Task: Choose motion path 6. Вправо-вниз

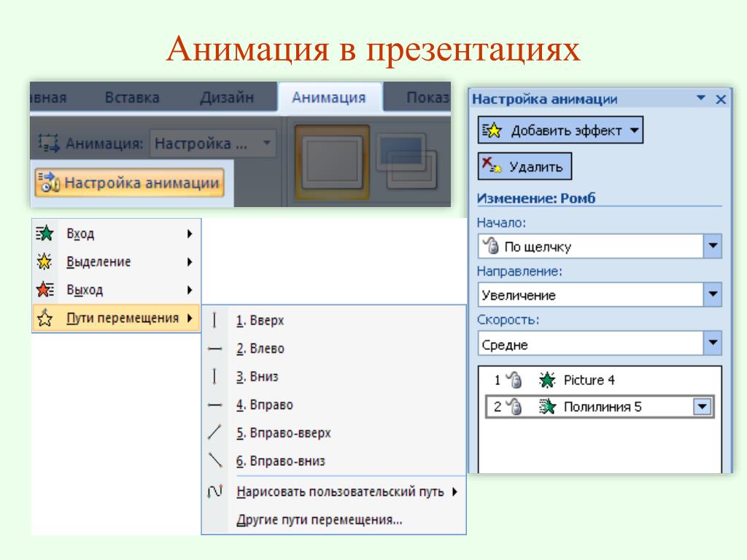Action: (333, 461)
